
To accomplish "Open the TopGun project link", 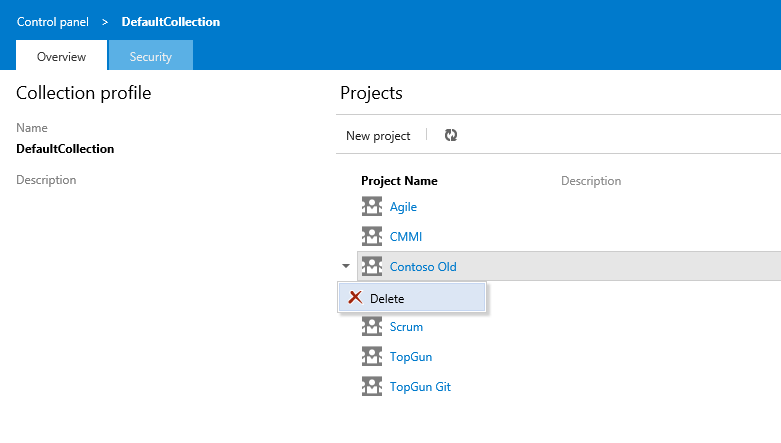I will point(411,357).
